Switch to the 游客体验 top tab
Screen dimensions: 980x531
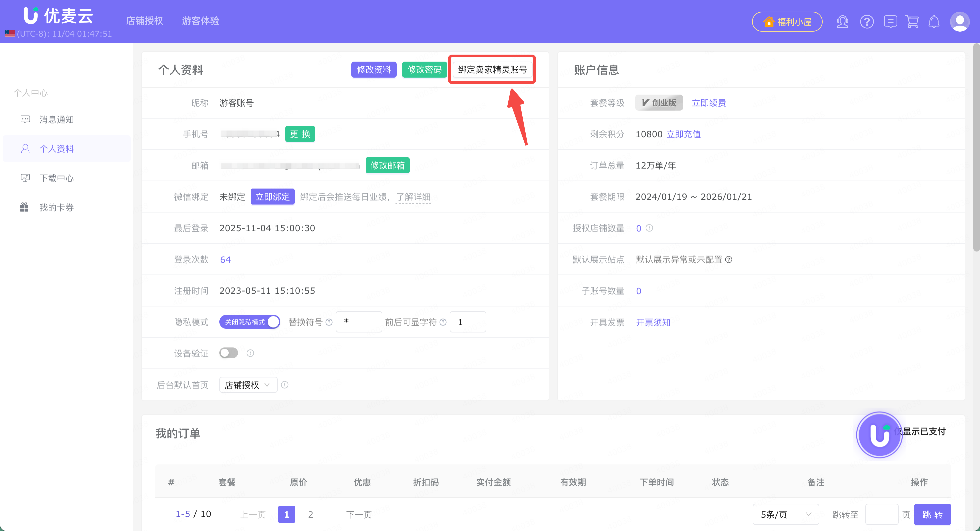pyautogui.click(x=200, y=21)
